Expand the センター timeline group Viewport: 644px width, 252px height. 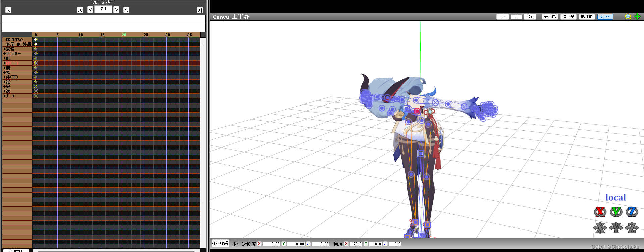point(4,54)
